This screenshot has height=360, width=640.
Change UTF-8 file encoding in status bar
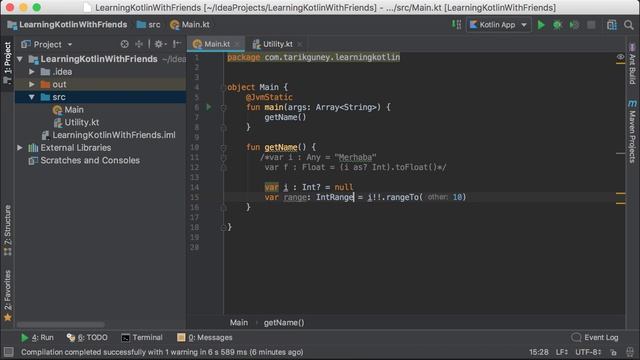(x=588, y=352)
